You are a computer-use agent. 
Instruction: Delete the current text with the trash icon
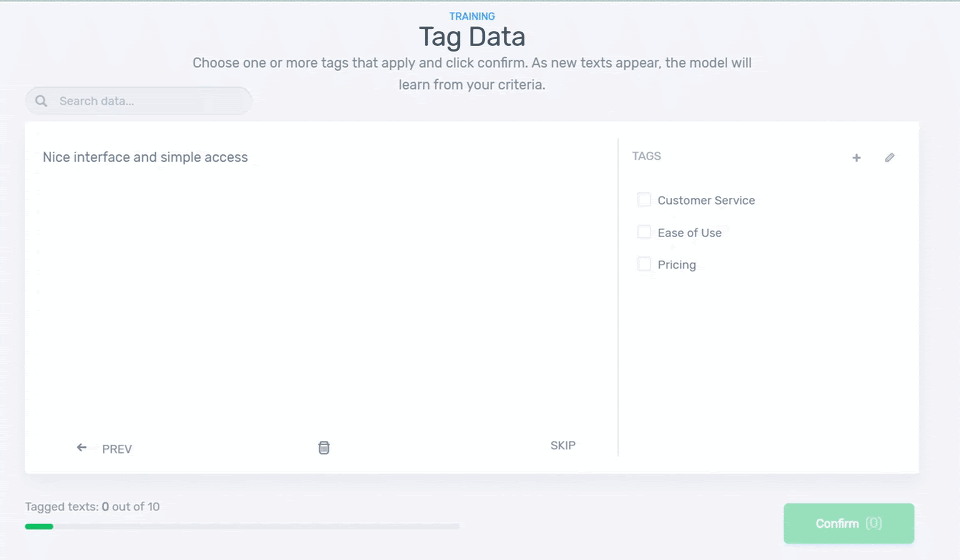tap(324, 448)
